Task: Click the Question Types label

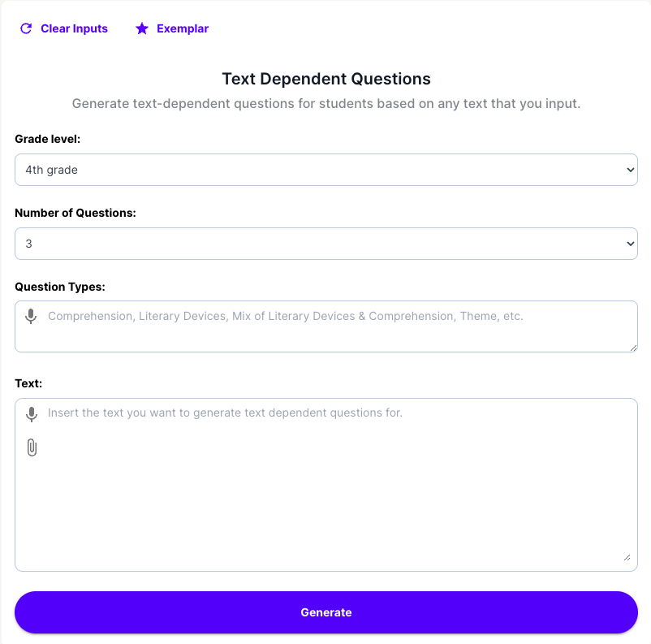Action: [60, 286]
